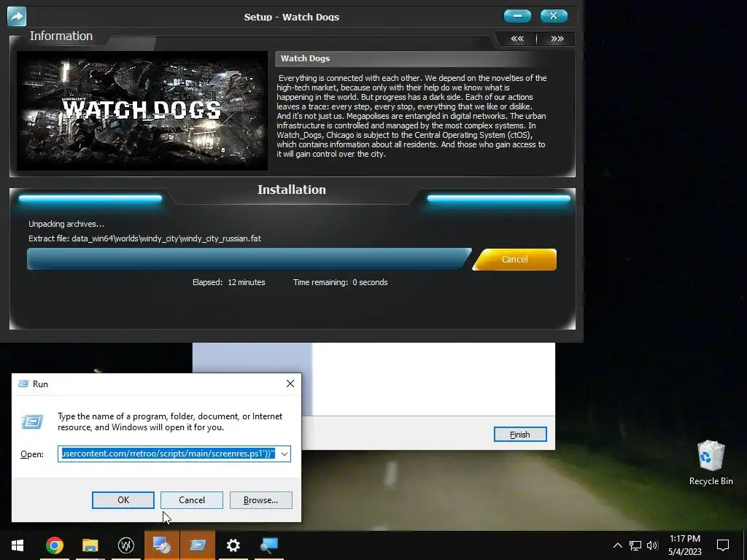Image resolution: width=747 pixels, height=560 pixels.
Task: Click the installer wizard taskbar icon
Action: tap(161, 545)
